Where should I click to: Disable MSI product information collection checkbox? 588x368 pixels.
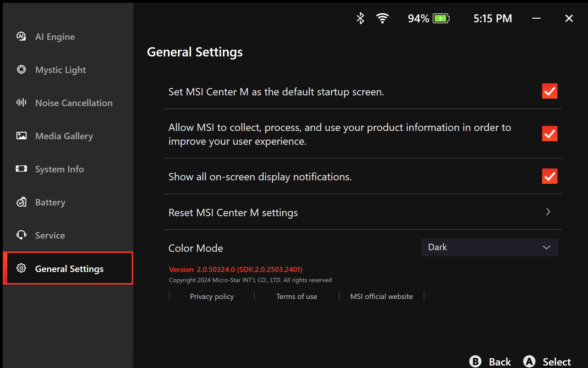click(x=549, y=134)
